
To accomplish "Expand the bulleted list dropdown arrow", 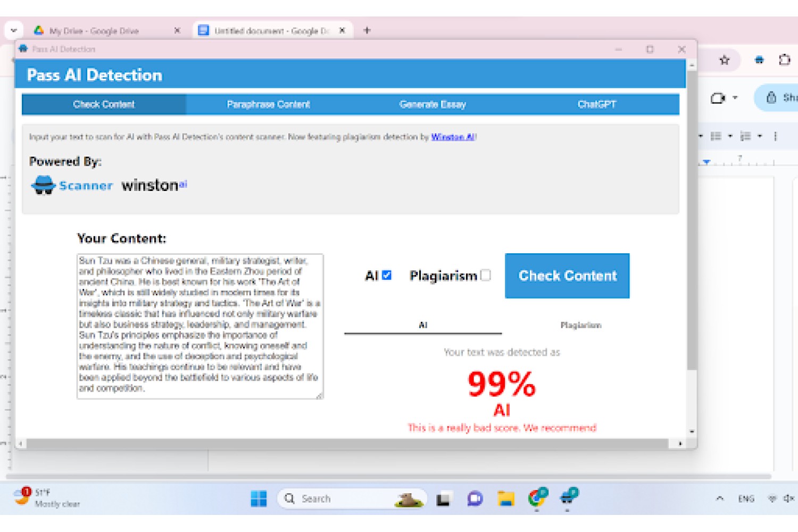I will coord(730,136).
